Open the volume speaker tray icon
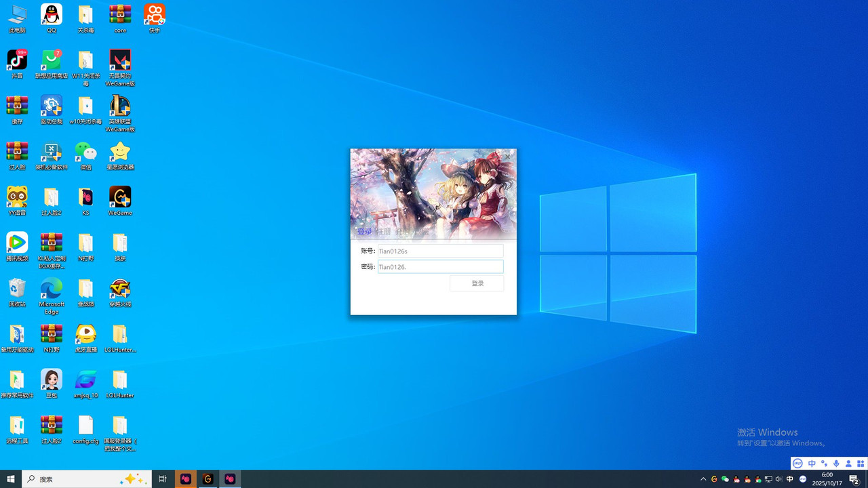 (778, 479)
